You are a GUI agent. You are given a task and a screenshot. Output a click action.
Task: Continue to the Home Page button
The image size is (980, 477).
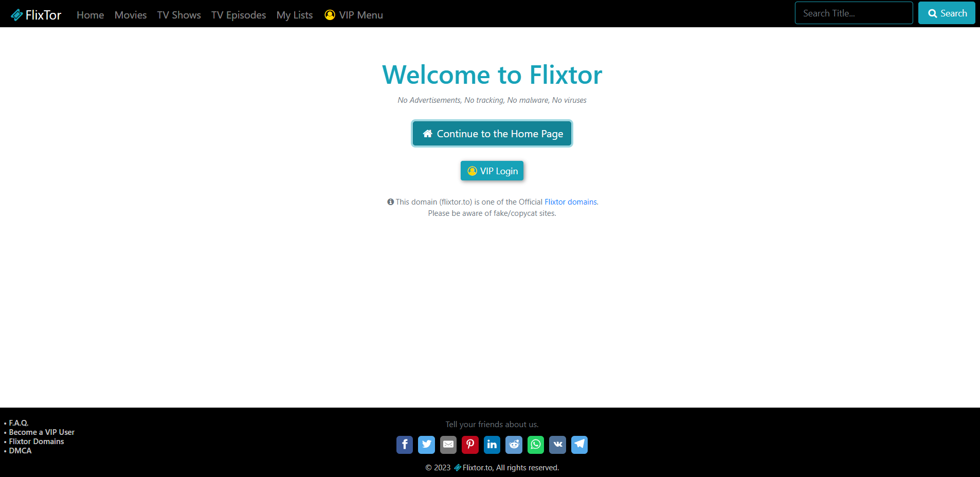coord(492,134)
